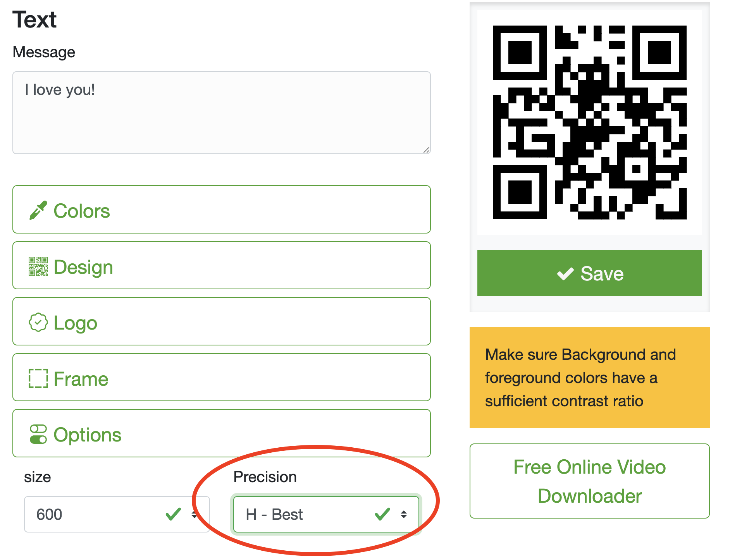
Task: Expand the Frame section
Action: (x=222, y=377)
